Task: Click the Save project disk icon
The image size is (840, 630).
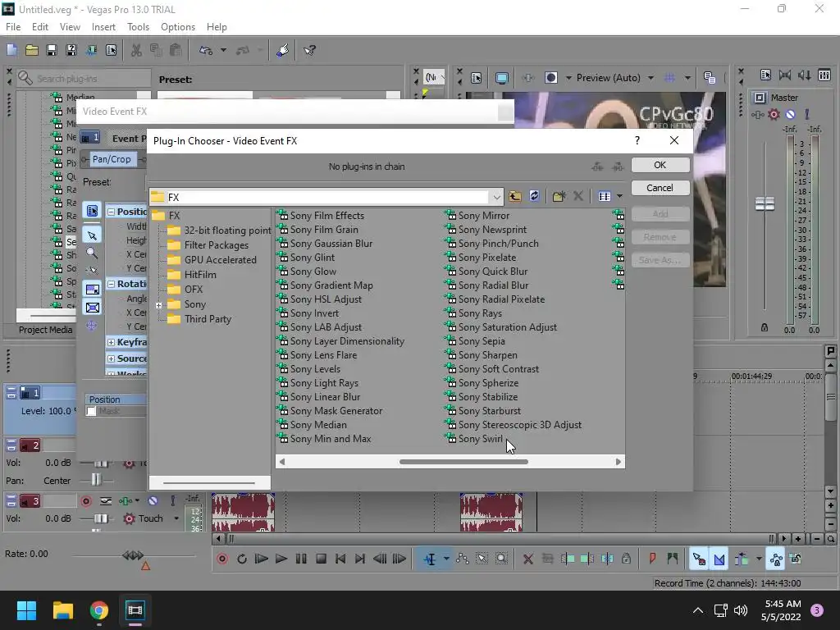Action: click(x=52, y=50)
